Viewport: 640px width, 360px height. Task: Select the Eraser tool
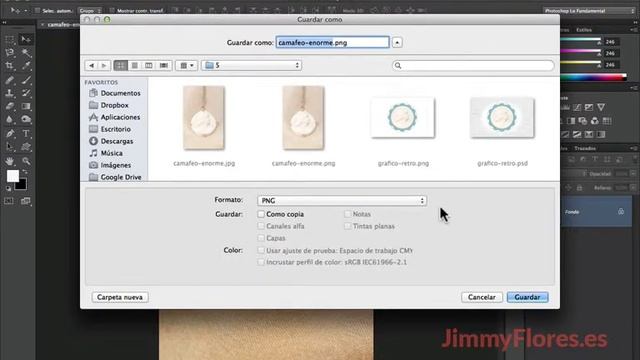9,107
